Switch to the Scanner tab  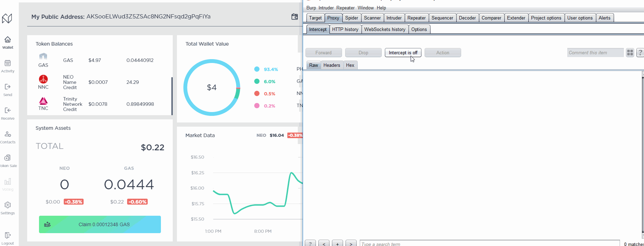tap(372, 18)
